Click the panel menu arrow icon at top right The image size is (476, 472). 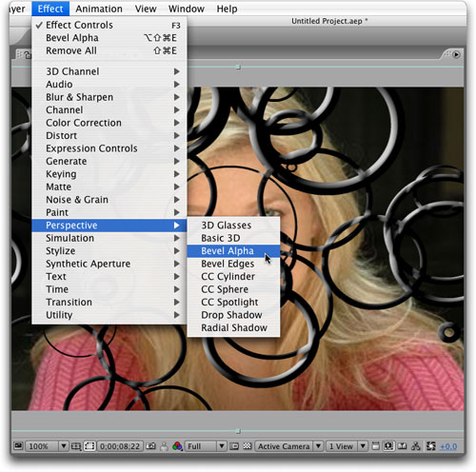pos(456,54)
